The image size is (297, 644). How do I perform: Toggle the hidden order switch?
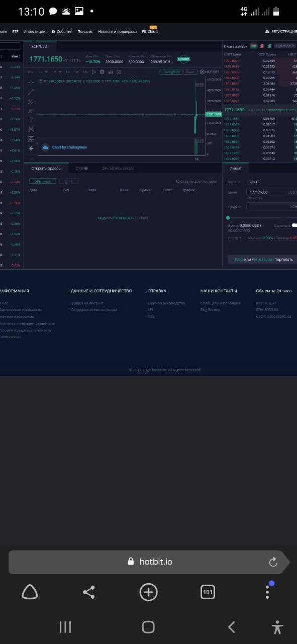coord(294,225)
